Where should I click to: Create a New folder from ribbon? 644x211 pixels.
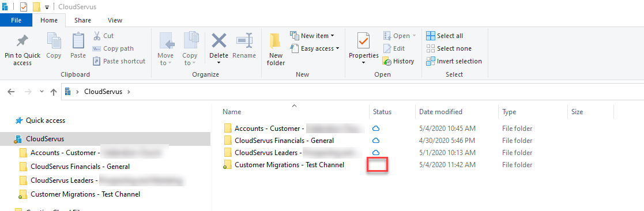click(276, 48)
